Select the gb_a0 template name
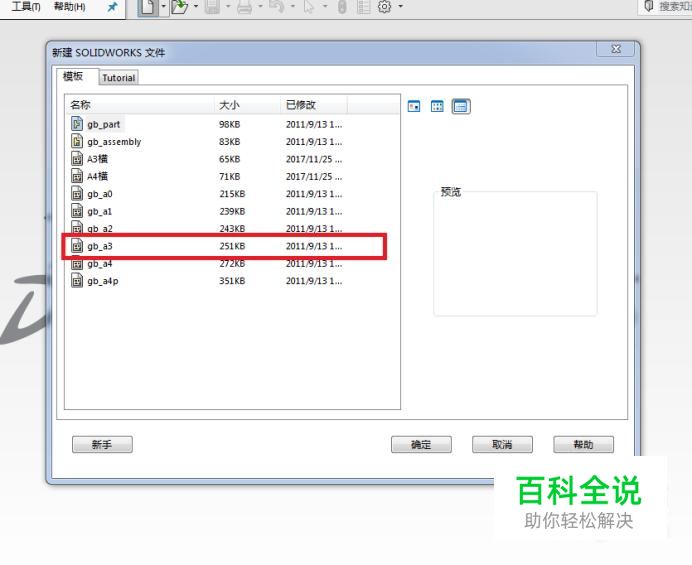 pos(100,194)
